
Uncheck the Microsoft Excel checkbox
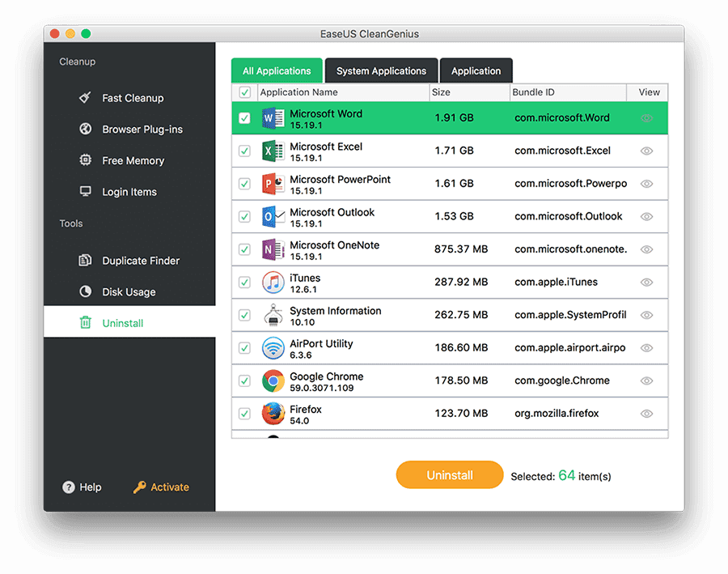point(244,151)
